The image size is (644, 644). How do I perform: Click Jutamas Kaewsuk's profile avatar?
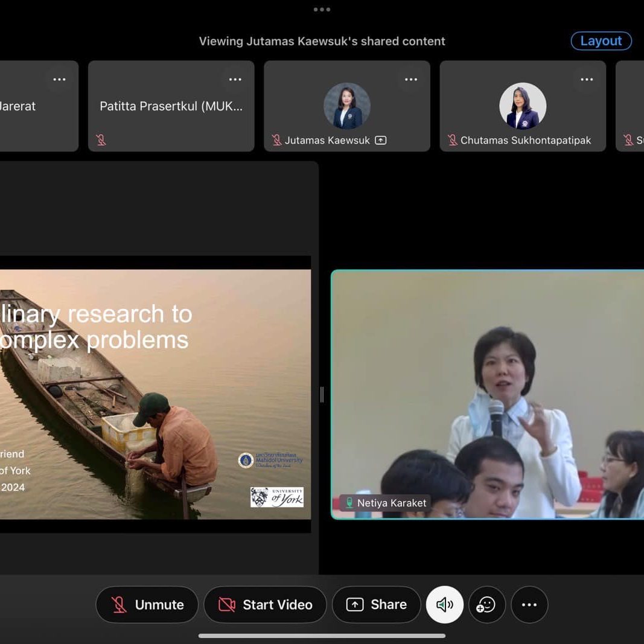click(347, 106)
